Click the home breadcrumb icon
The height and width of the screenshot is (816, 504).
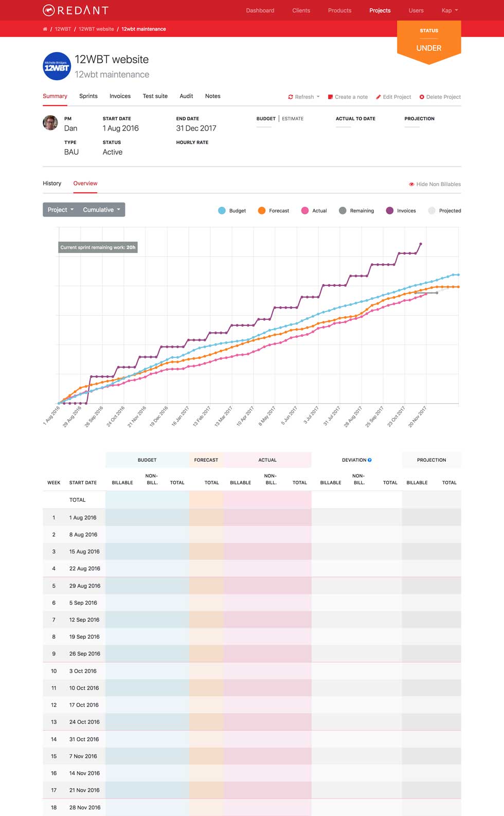[45, 29]
